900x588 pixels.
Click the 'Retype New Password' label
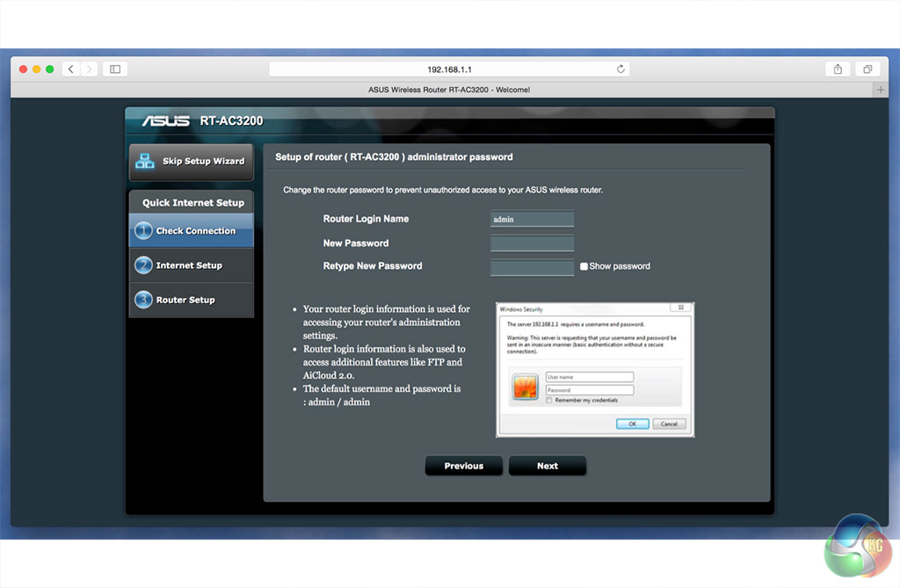pyautogui.click(x=373, y=265)
